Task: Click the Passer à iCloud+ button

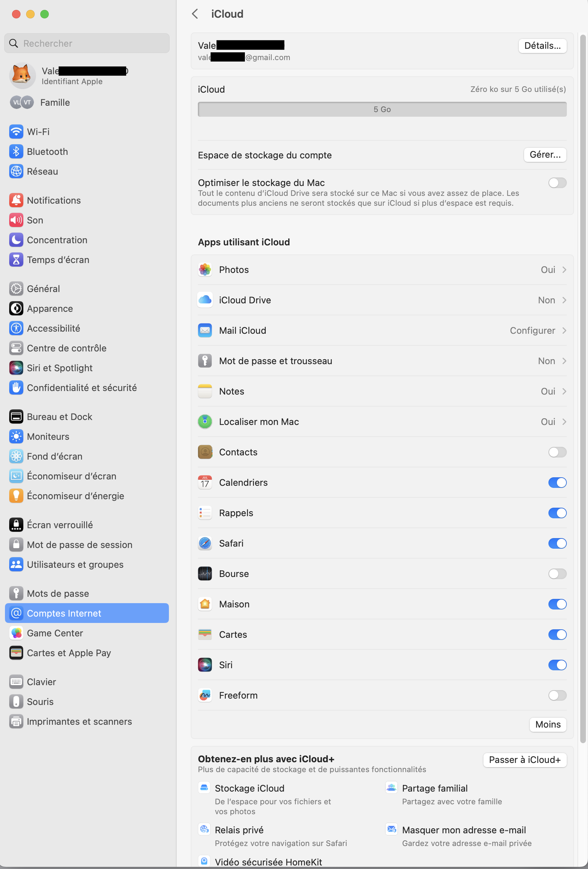Action: [525, 760]
